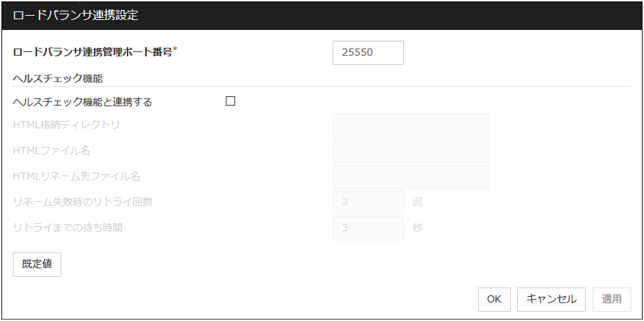The image size is (644, 321).
Task: Click the HTMLファイル名 label
Action: (x=52, y=151)
